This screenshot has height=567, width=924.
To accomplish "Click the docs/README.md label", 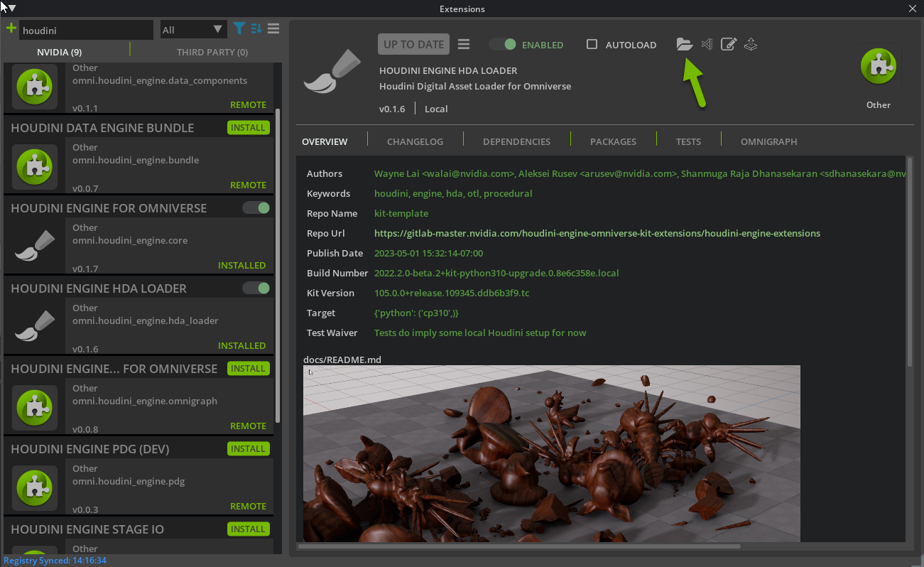I will point(342,360).
